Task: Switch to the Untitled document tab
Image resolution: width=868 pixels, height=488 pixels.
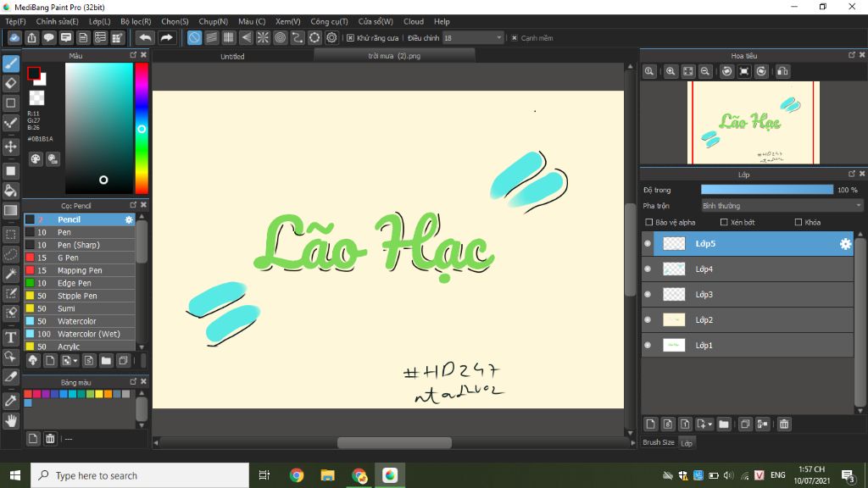Action: pyautogui.click(x=232, y=57)
